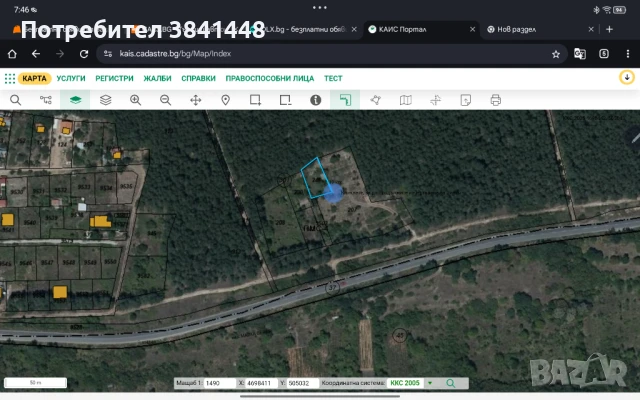The width and height of the screenshot is (640, 400).
Task: Click the X coordinate input field
Action: click(262, 383)
